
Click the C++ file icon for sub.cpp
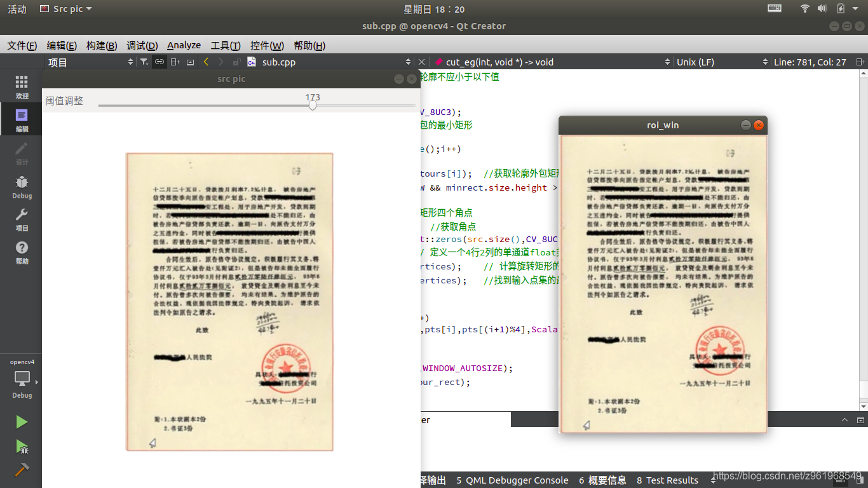point(252,62)
